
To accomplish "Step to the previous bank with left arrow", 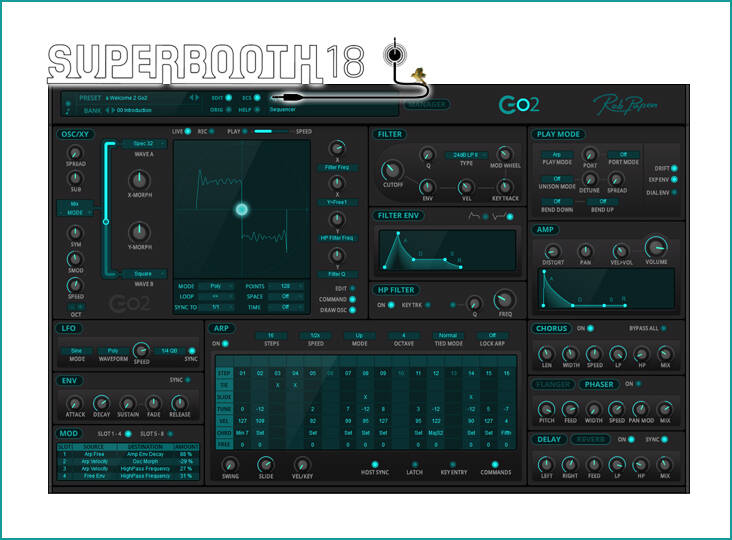I will [107, 110].
